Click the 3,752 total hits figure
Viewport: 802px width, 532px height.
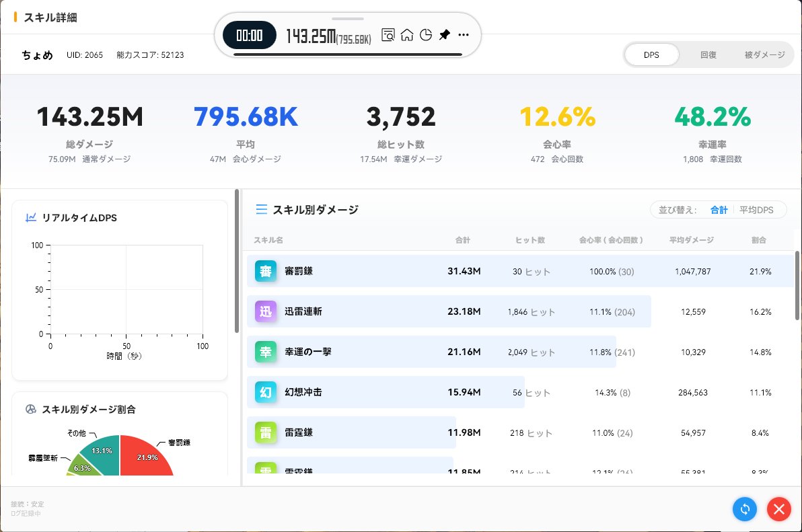point(401,117)
